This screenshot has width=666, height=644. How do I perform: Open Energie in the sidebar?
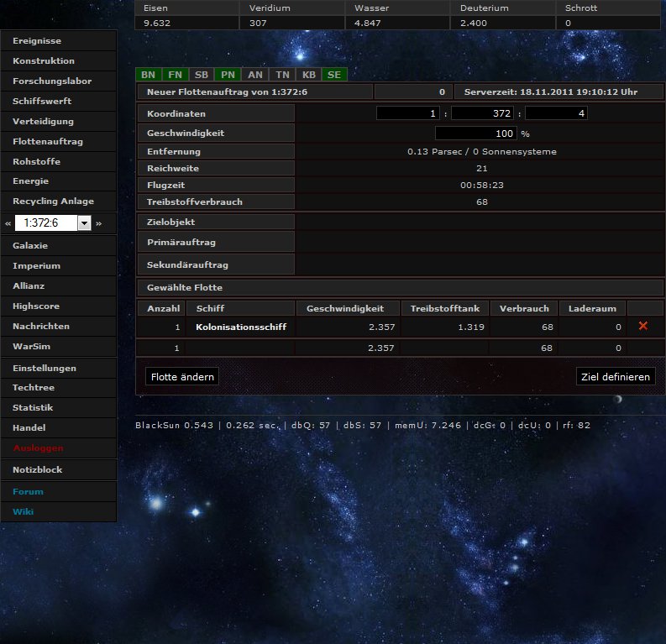click(x=59, y=181)
